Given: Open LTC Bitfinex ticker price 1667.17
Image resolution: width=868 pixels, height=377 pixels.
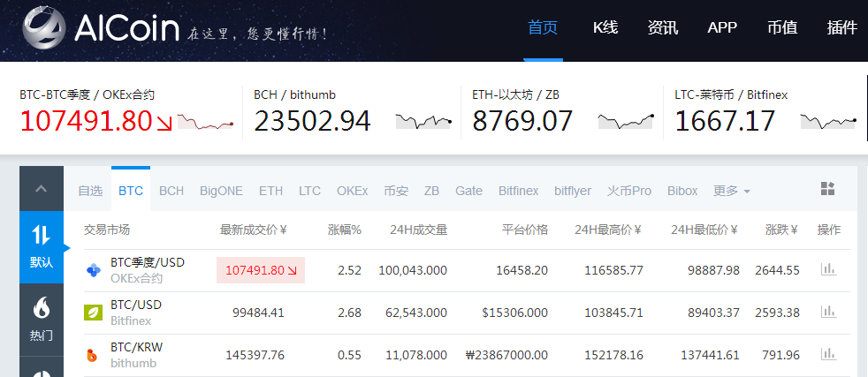Looking at the screenshot, I should click(725, 121).
